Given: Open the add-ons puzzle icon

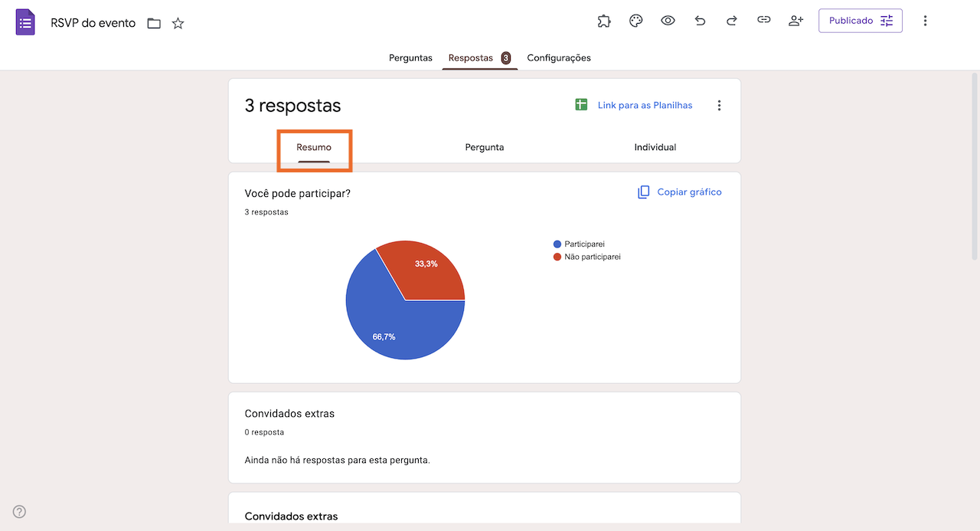Looking at the screenshot, I should 604,21.
